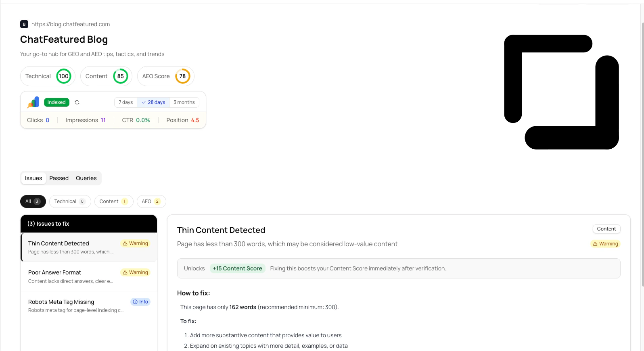Select the 7 days range
Viewport: 644px width, 351px height.
coord(126,102)
